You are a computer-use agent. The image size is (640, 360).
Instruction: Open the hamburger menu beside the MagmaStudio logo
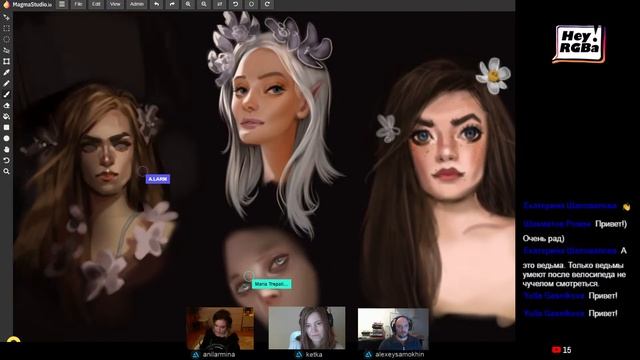point(62,4)
